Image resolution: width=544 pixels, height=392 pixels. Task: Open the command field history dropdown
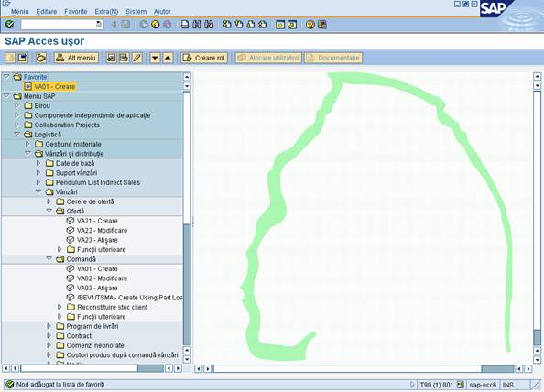pos(99,25)
